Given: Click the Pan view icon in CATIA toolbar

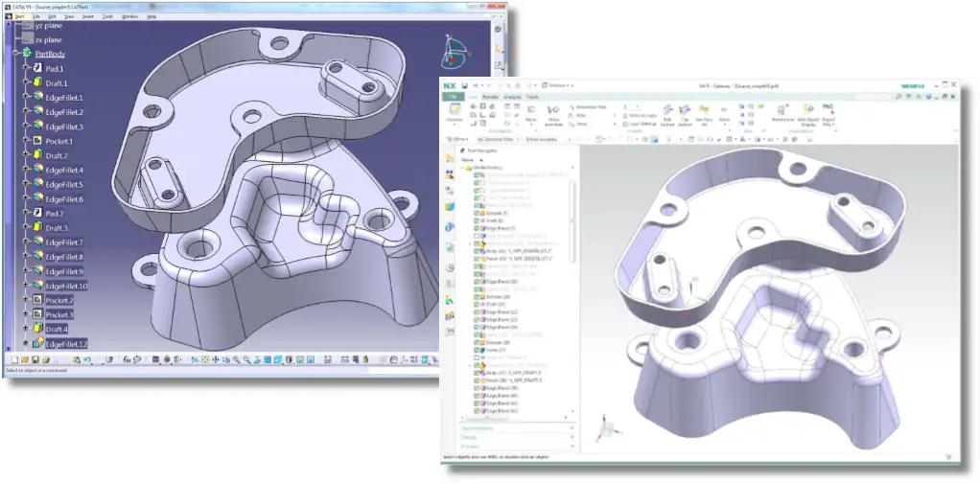Looking at the screenshot, I should (x=216, y=359).
